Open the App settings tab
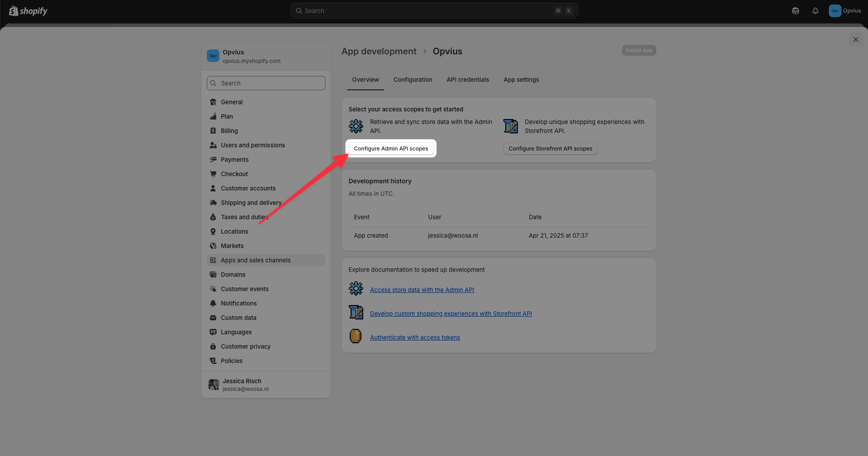This screenshot has height=456, width=868. point(521,80)
